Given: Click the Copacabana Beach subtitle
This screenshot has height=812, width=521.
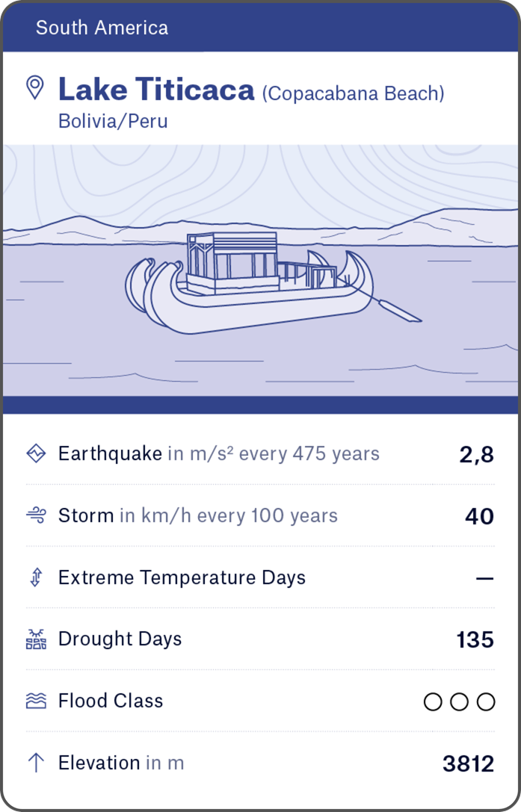Looking at the screenshot, I should 353,93.
